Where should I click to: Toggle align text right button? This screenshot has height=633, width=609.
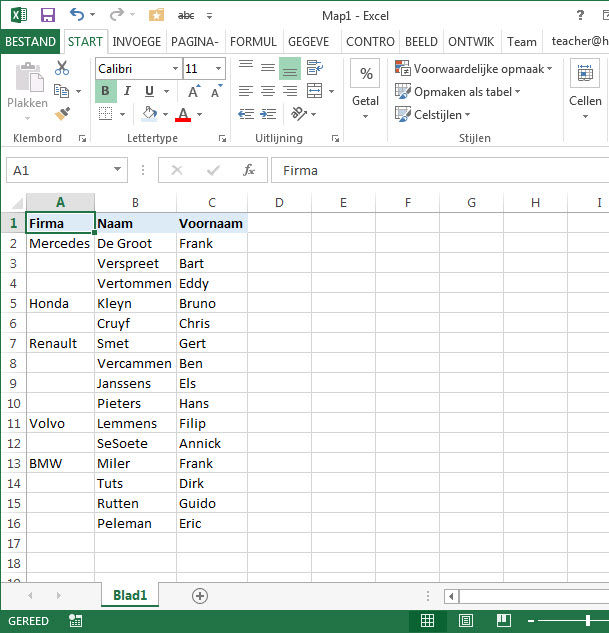point(290,91)
